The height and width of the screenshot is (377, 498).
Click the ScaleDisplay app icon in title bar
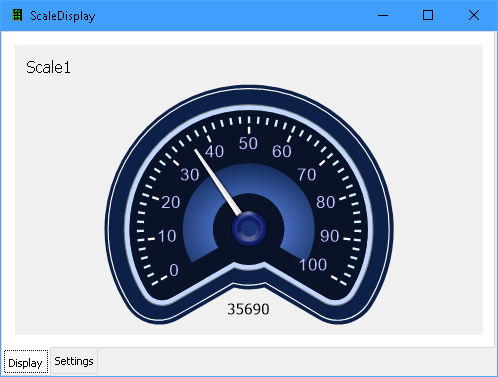(17, 15)
